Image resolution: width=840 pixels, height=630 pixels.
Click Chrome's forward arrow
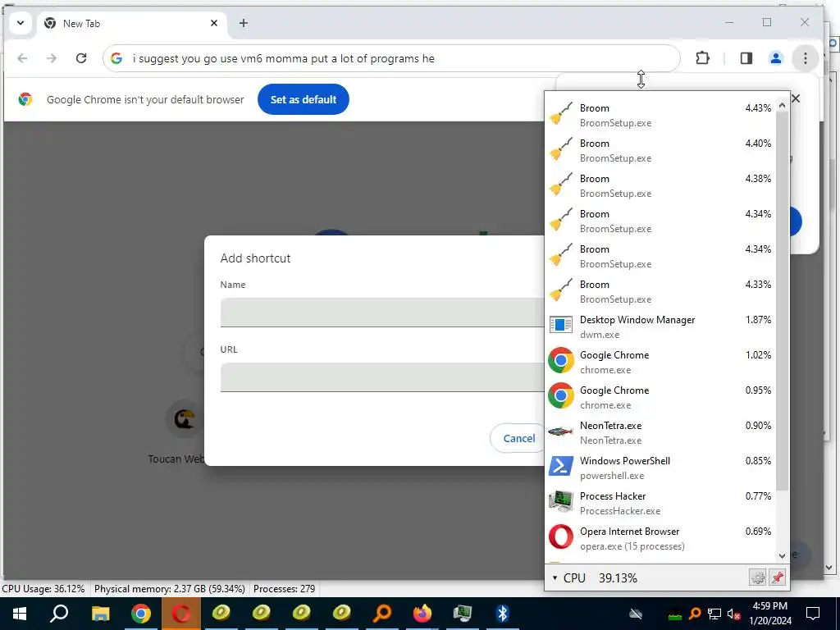(52, 58)
